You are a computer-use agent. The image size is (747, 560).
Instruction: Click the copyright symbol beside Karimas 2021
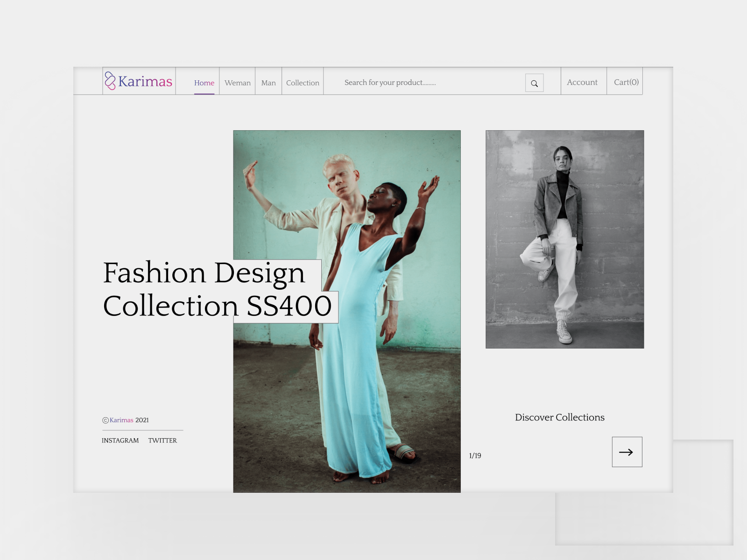click(105, 420)
